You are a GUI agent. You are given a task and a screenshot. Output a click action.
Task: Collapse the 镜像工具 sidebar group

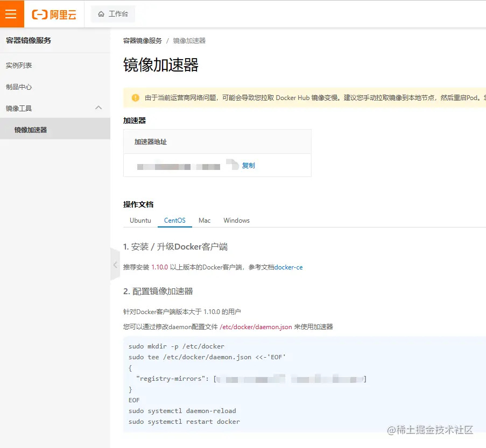(55, 108)
